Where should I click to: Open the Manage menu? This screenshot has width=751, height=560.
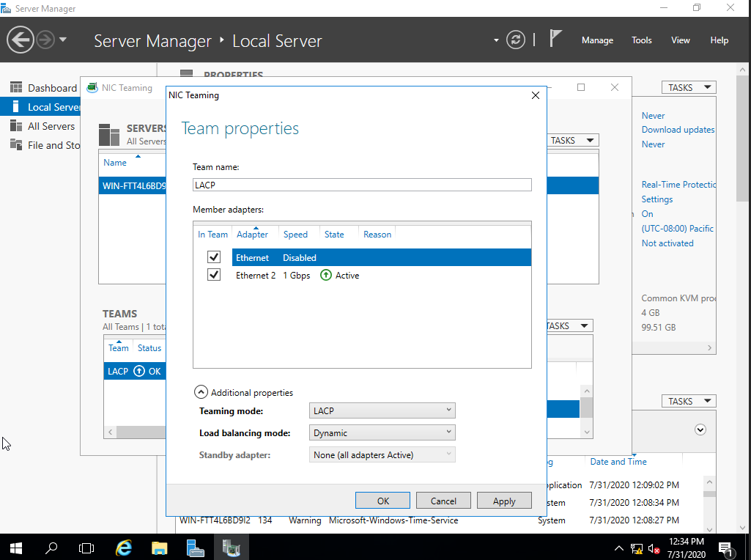pyautogui.click(x=597, y=40)
